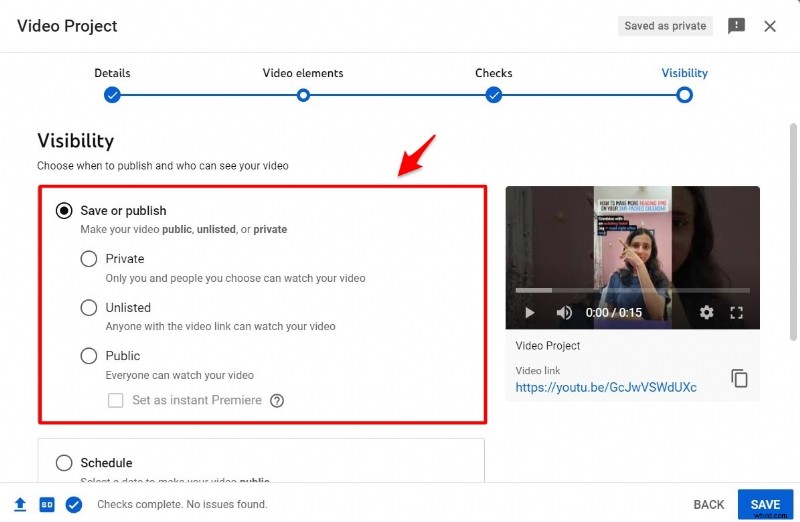This screenshot has width=800, height=522.
Task: Go to the Details step
Action: click(x=112, y=95)
